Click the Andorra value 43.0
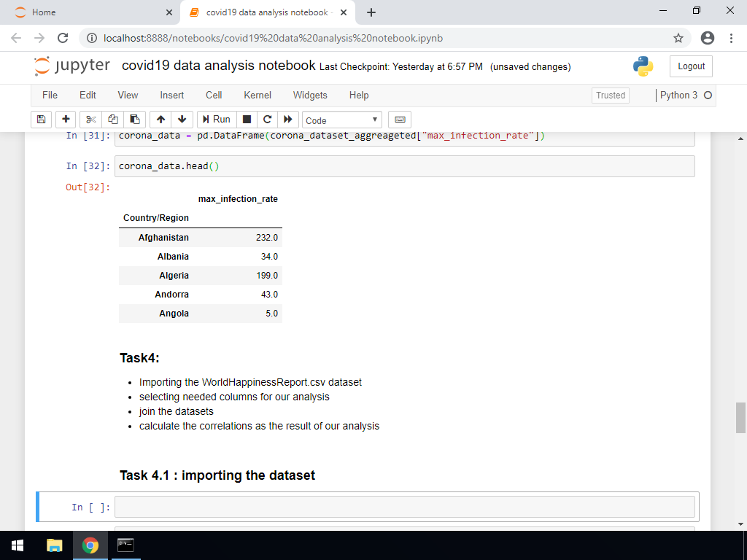 coord(269,295)
